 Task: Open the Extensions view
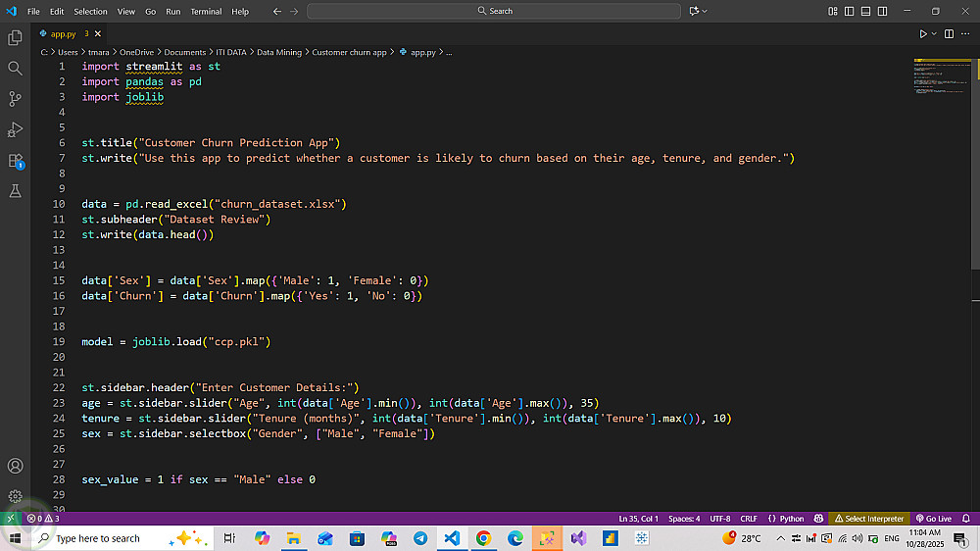[15, 160]
